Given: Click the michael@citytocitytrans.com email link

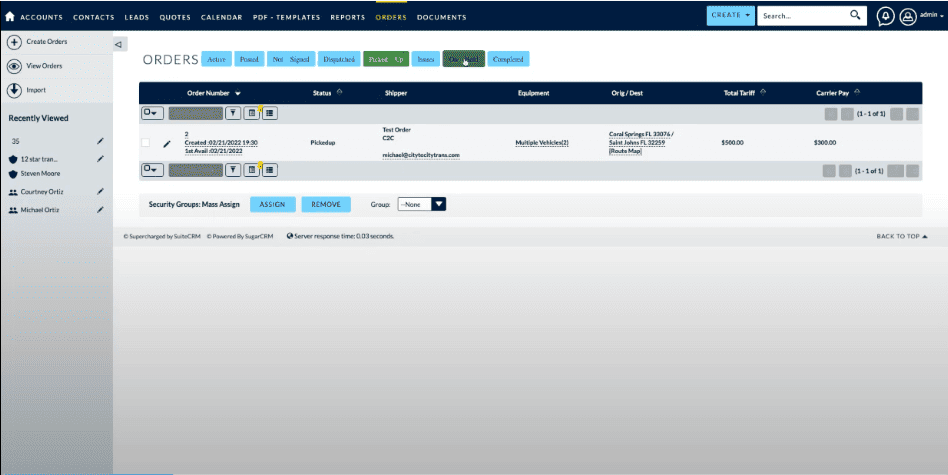Looking at the screenshot, I should (421, 155).
